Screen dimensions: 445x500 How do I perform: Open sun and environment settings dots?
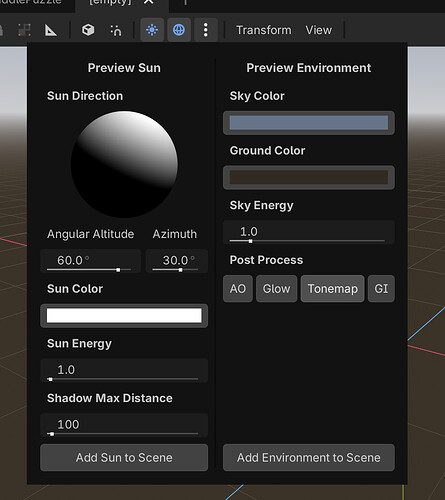coord(206,30)
